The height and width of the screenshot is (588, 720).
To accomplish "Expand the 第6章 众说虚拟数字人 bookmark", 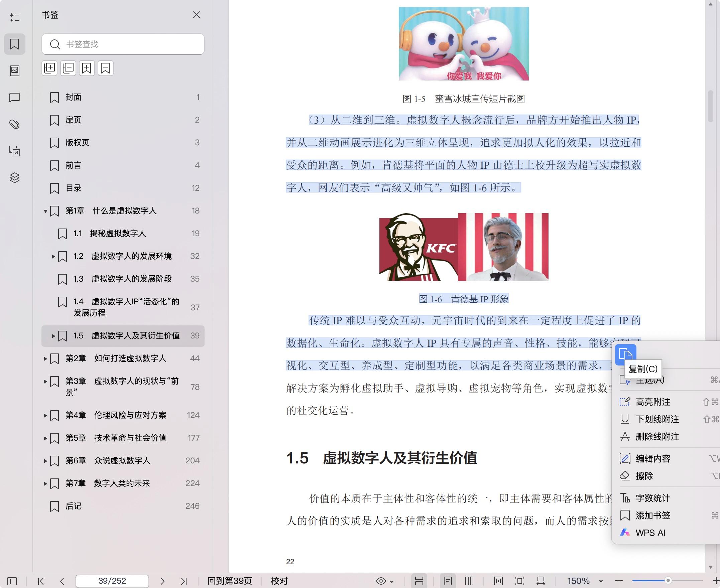I will tap(45, 461).
